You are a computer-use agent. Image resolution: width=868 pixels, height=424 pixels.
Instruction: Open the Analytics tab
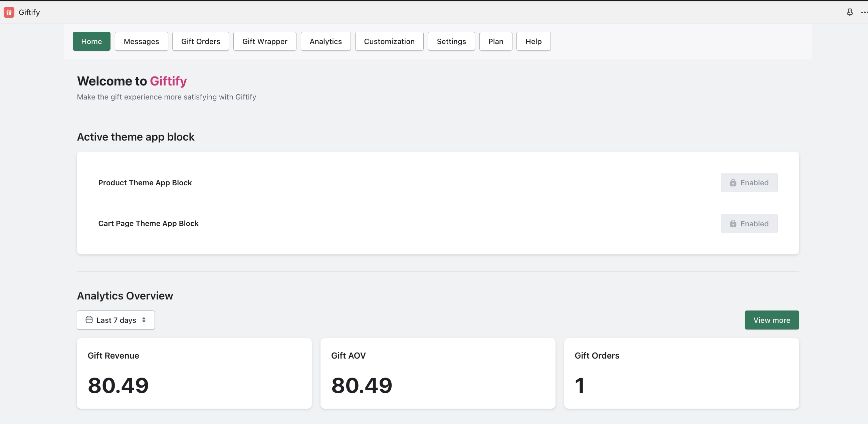point(325,41)
